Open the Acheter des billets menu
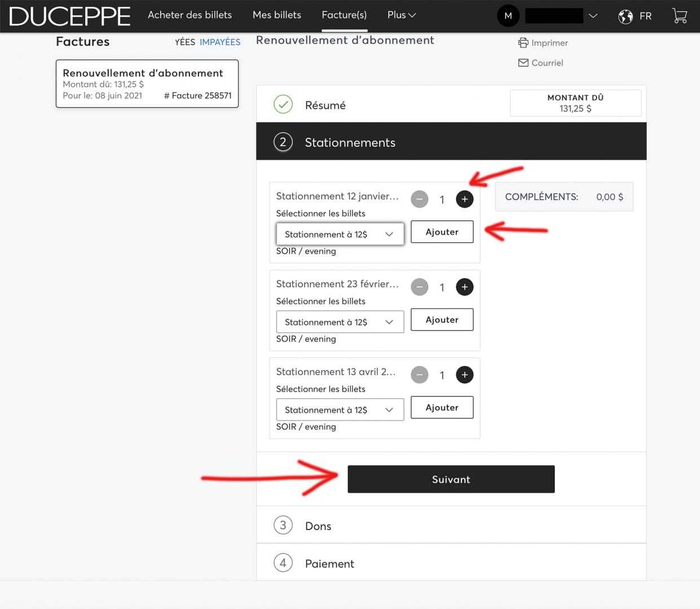The width and height of the screenshot is (700, 609). [190, 15]
